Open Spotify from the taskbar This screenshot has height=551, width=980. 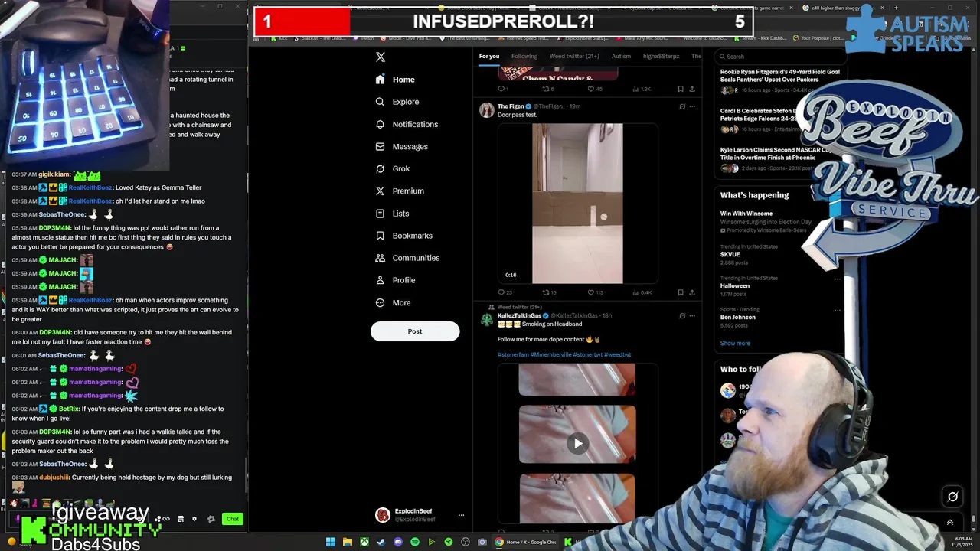tap(415, 542)
